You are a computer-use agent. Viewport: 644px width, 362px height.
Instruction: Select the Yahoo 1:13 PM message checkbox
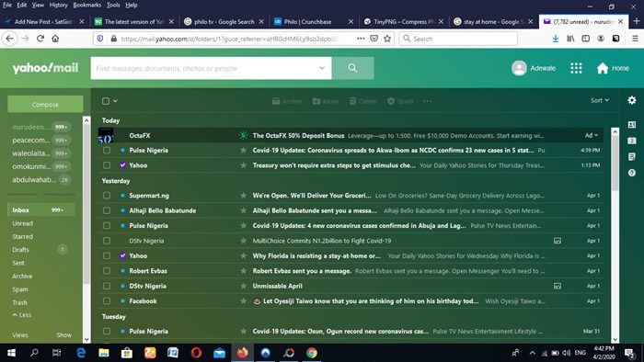pyautogui.click(x=107, y=165)
